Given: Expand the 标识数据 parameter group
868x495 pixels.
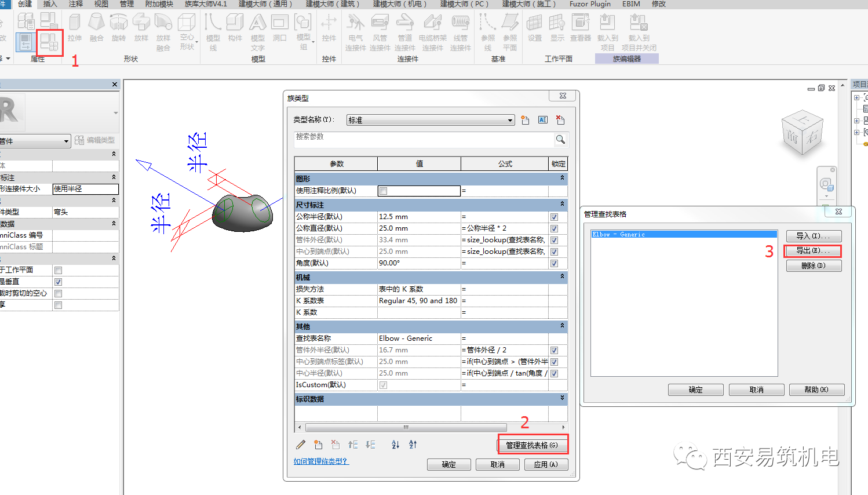Looking at the screenshot, I should point(562,398).
